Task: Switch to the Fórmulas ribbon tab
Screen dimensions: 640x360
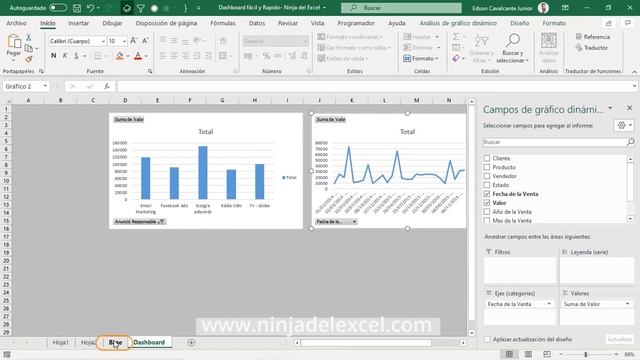Action: [223, 23]
